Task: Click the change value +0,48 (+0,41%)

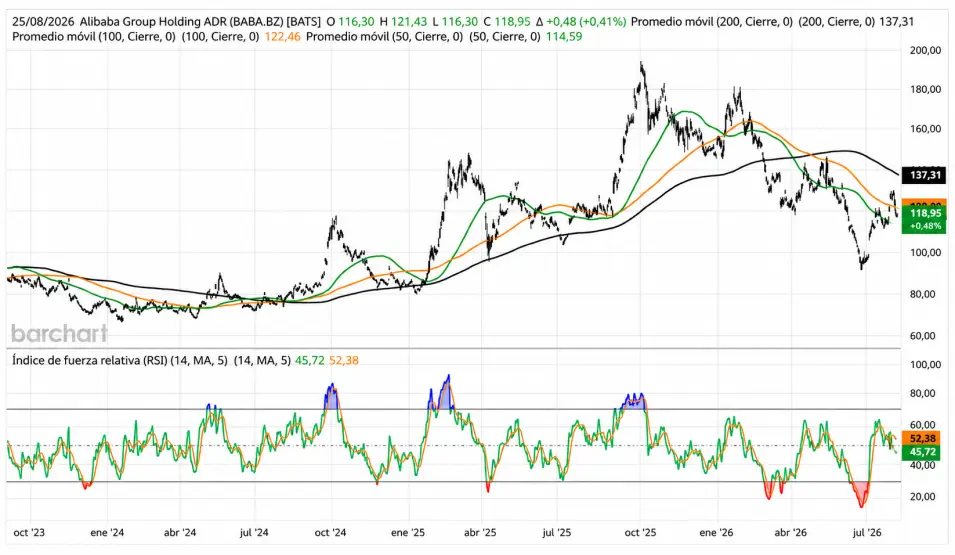Action: [x=581, y=21]
